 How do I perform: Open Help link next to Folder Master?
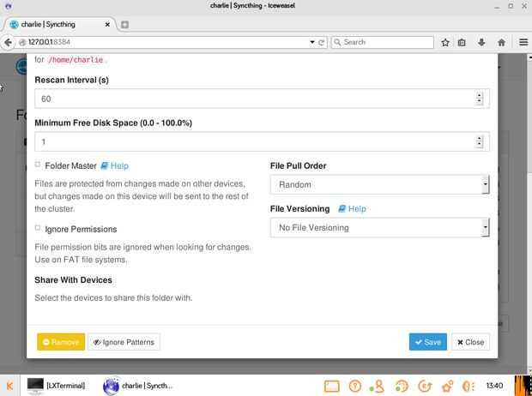[x=119, y=165]
